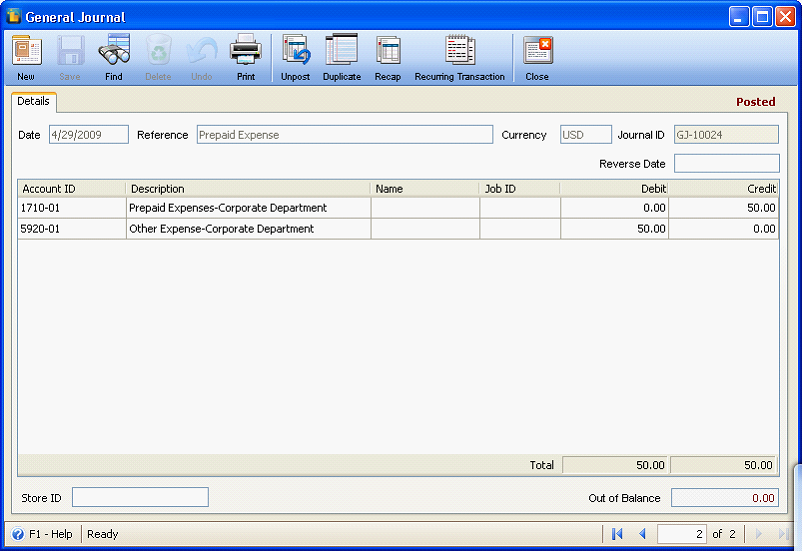Click the Description column header
This screenshot has width=803, height=552.
click(x=248, y=189)
